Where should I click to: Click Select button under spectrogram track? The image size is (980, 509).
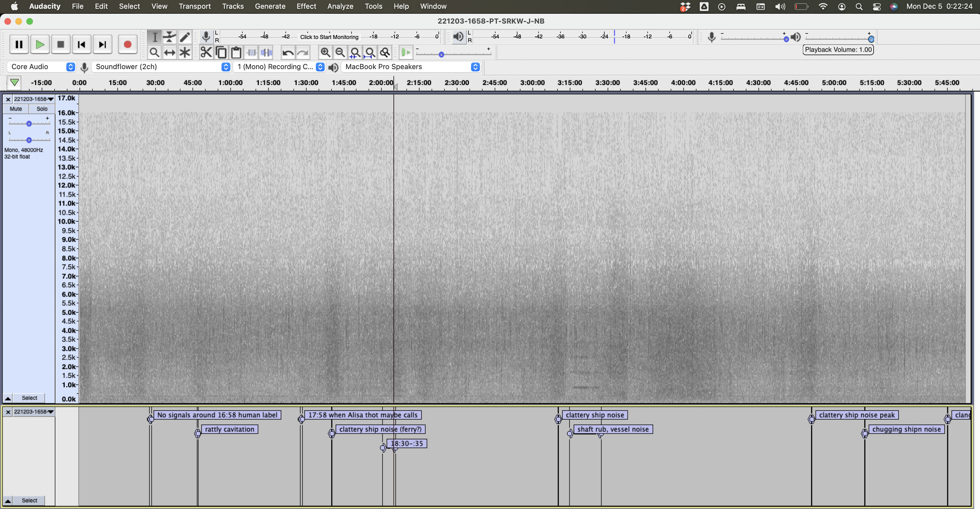(x=29, y=398)
